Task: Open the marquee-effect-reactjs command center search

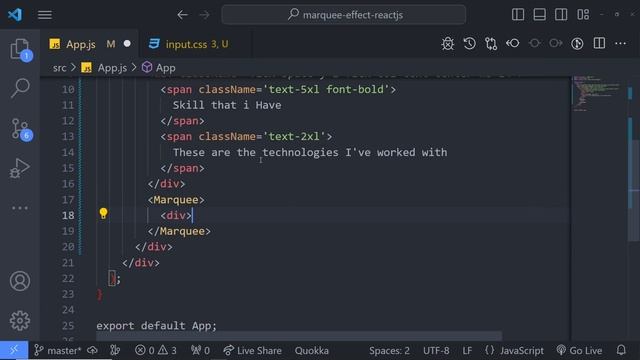Action: (344, 15)
